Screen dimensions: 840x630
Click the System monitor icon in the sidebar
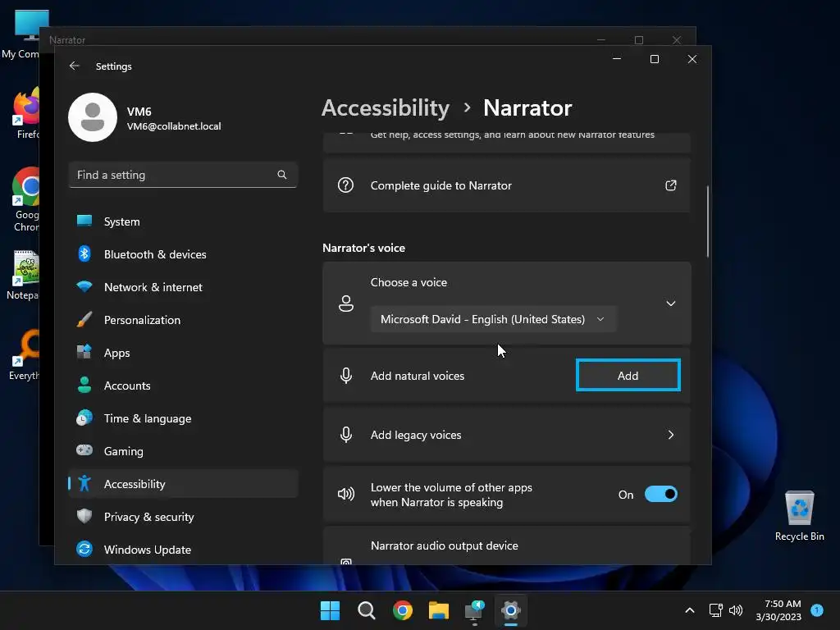coord(84,221)
